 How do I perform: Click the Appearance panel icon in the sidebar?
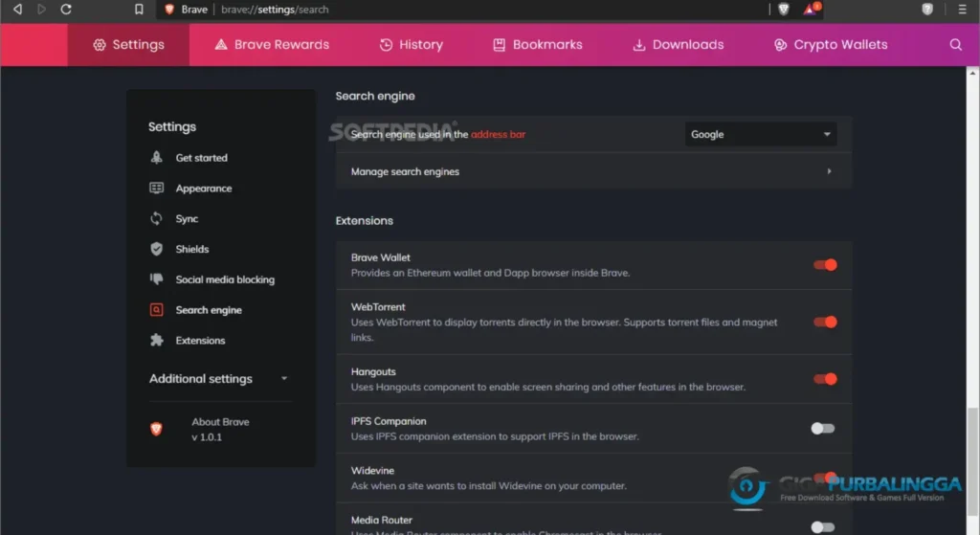(156, 189)
